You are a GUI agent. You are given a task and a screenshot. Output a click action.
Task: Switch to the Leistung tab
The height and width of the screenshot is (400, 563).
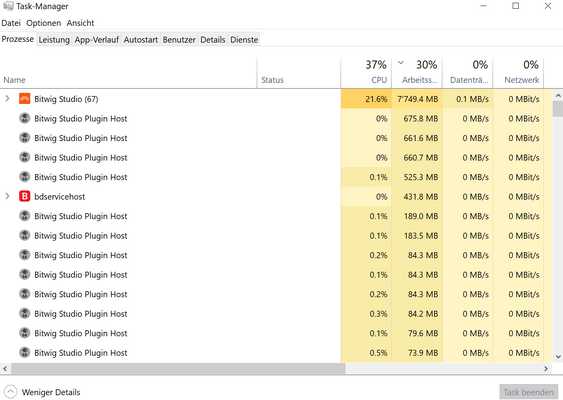point(54,39)
